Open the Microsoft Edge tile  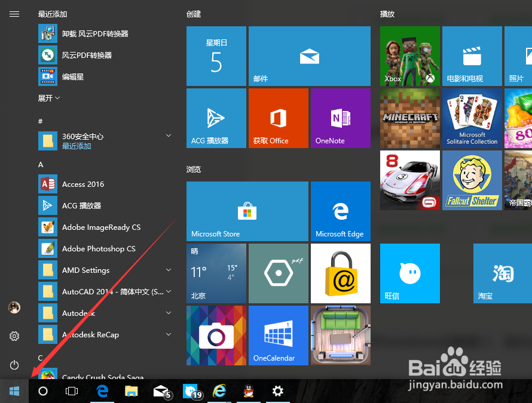341,211
